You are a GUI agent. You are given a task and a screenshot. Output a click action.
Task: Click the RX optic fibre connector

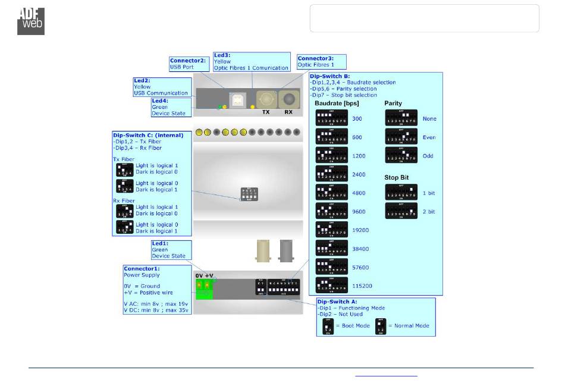click(288, 99)
